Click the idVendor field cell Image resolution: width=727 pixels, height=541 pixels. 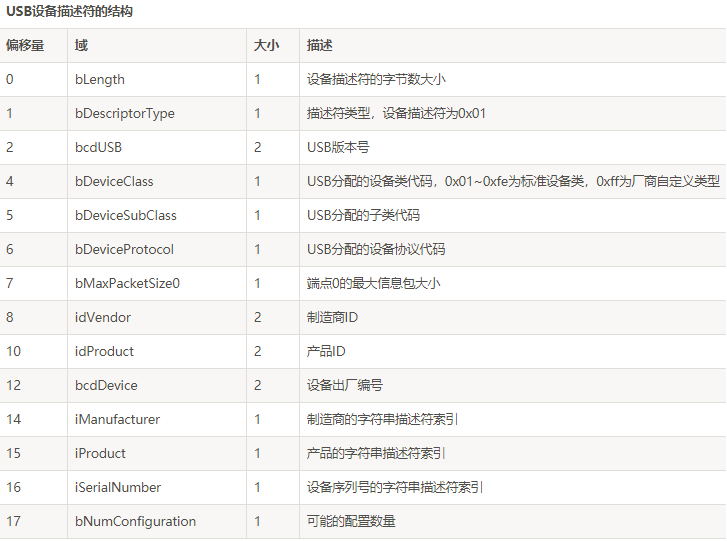(x=103, y=317)
